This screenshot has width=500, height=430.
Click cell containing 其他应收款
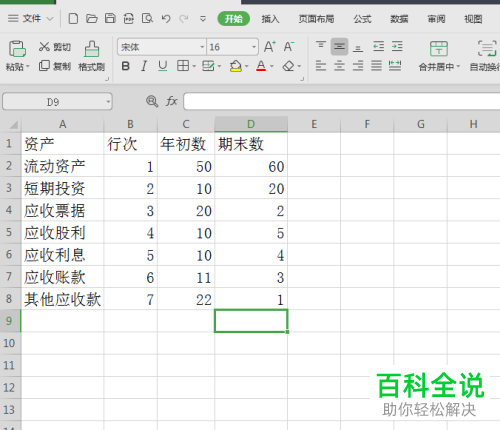(x=63, y=299)
